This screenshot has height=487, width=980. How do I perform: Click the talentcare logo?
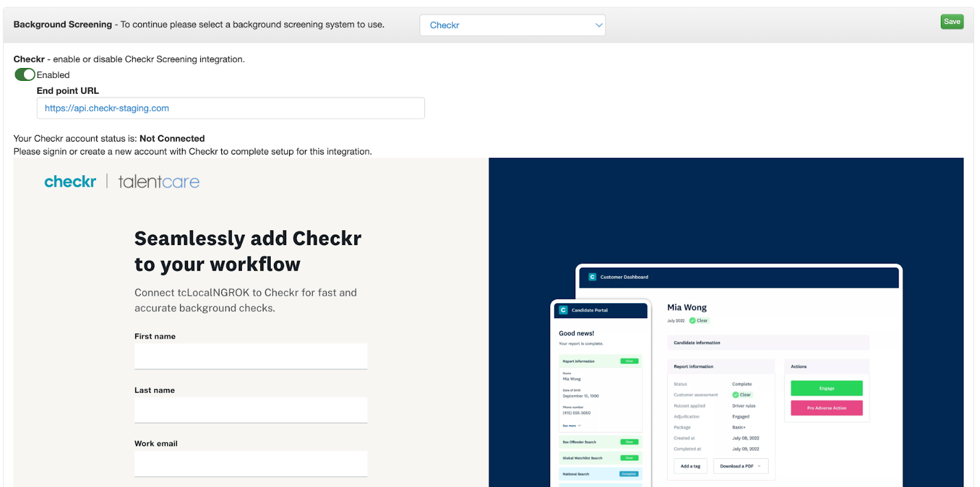tap(159, 182)
